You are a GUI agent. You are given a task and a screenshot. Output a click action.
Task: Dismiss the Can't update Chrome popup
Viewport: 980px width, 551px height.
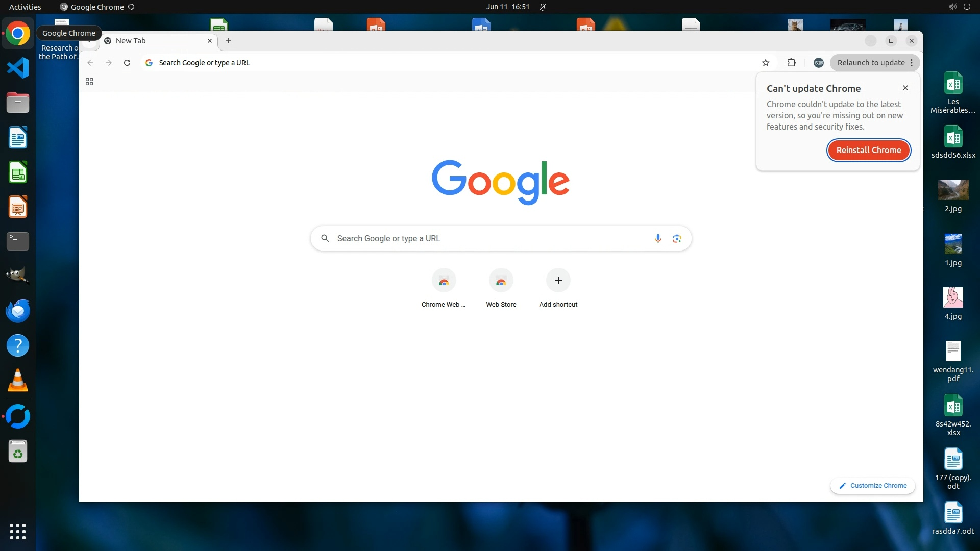pyautogui.click(x=905, y=88)
